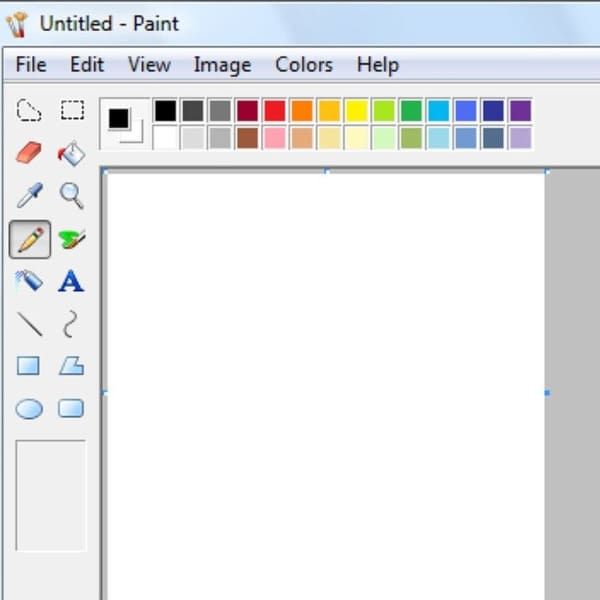The height and width of the screenshot is (600, 600).
Task: Select the orange color swatch
Action: [x=302, y=111]
